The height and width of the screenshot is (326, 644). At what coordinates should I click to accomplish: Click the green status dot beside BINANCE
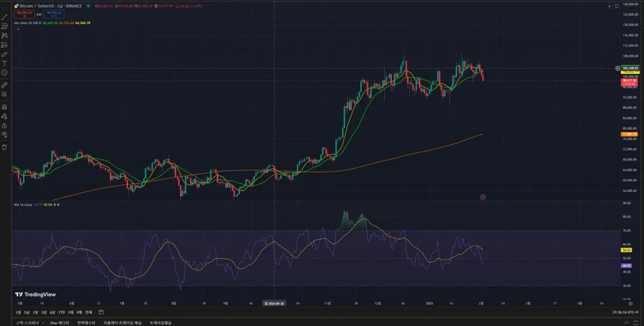[x=87, y=6]
